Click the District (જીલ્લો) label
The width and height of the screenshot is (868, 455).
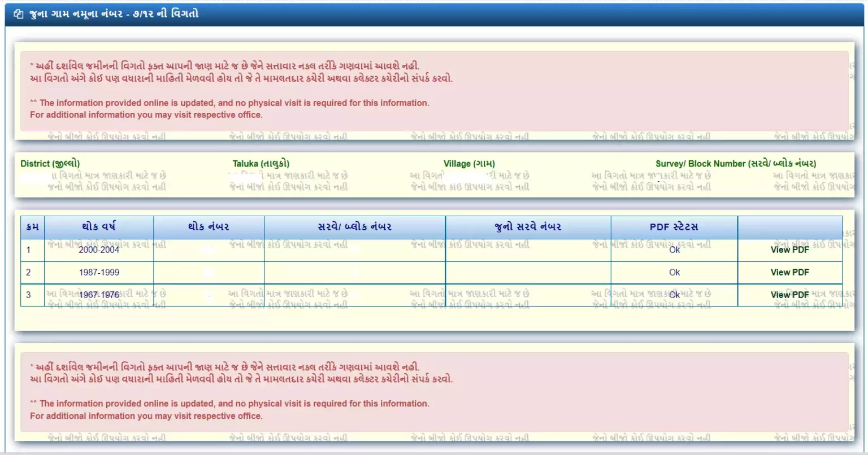click(50, 164)
